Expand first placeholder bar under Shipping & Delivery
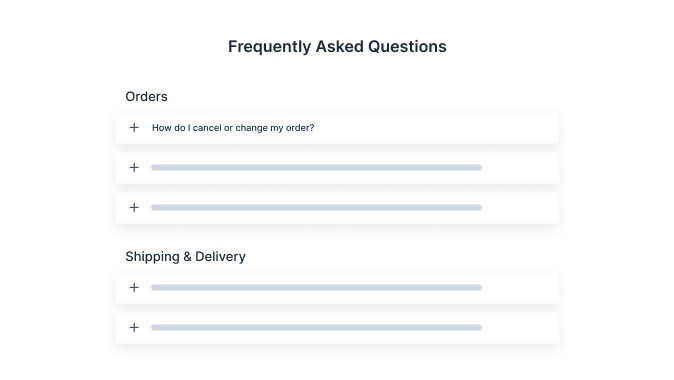674x380 pixels. pos(316,288)
